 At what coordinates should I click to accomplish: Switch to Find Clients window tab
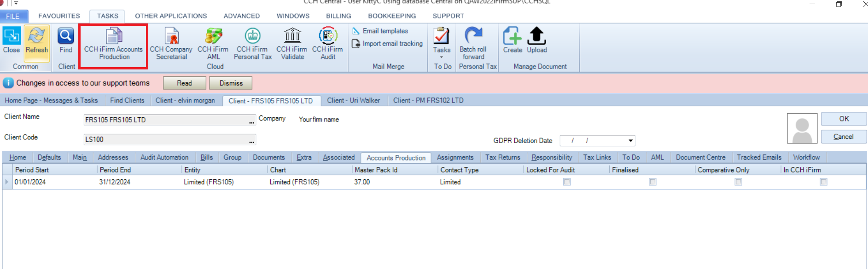point(127,100)
